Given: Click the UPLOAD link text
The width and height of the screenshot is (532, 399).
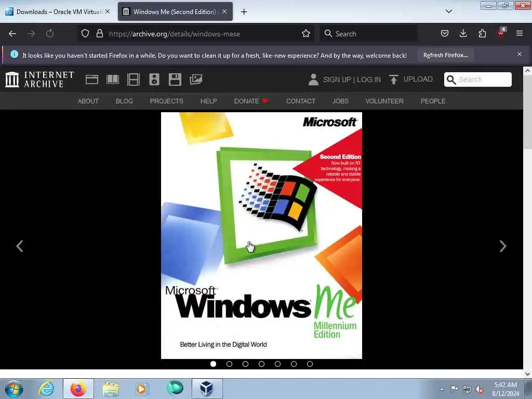Looking at the screenshot, I should coord(418,79).
